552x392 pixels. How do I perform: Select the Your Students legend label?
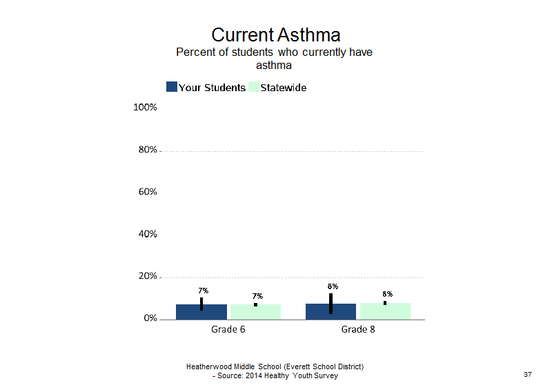[212, 88]
